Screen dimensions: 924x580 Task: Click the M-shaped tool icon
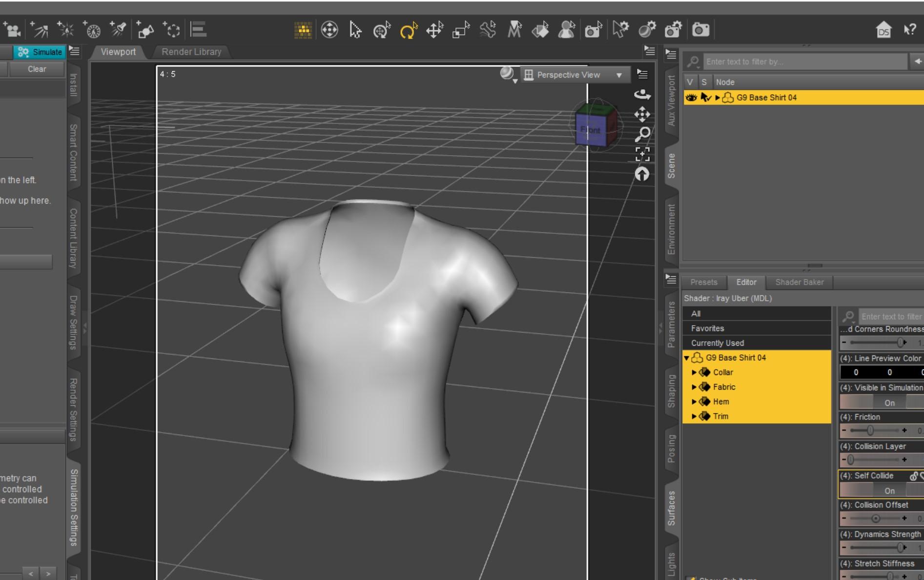pos(514,30)
